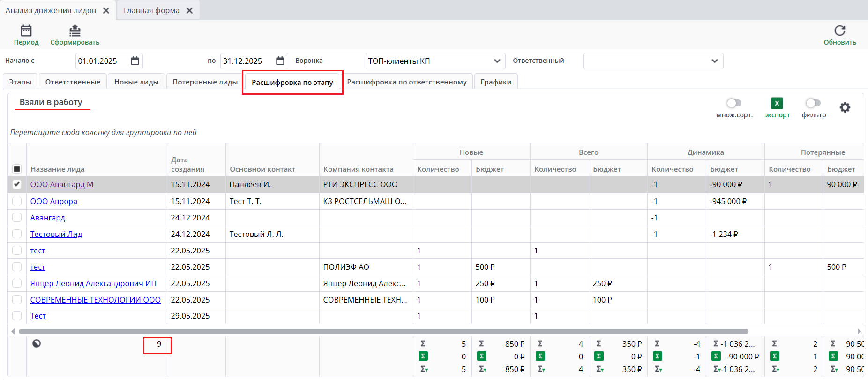The width and height of the screenshot is (868, 380).
Task: Tick the checkbox for ООО Аврора
Action: (17, 201)
